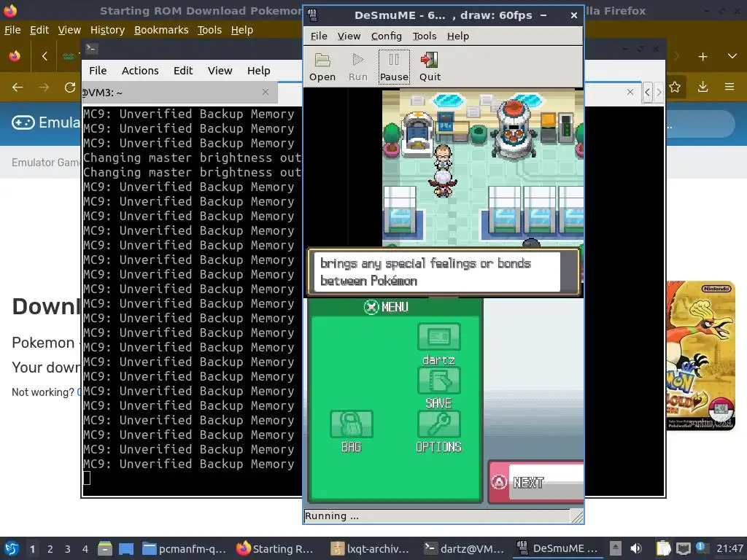Tap the X MENU header icon
This screenshot has width=747, height=560.
point(371,307)
